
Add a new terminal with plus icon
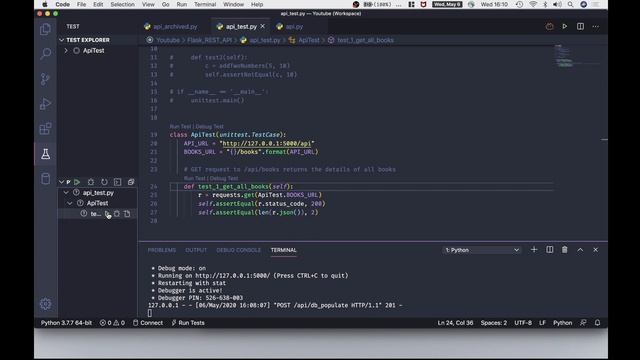click(x=534, y=249)
